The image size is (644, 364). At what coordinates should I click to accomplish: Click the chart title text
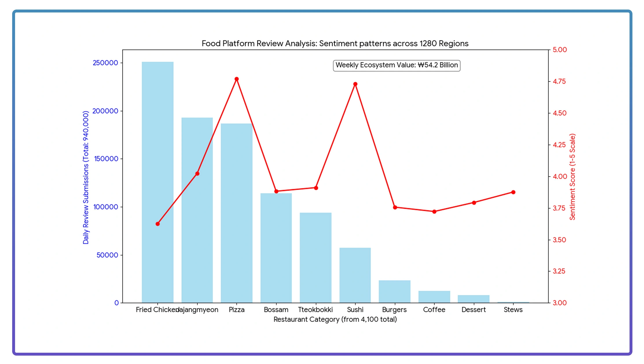point(335,43)
